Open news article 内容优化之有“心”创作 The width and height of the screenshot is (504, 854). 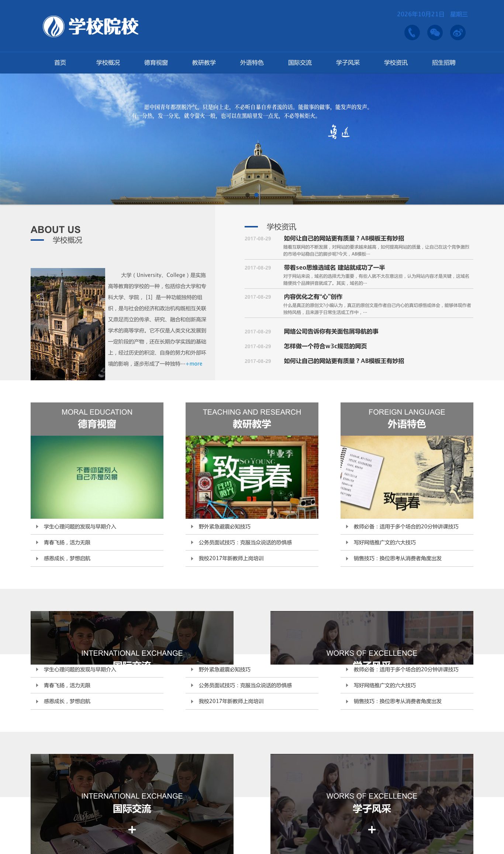(x=313, y=297)
